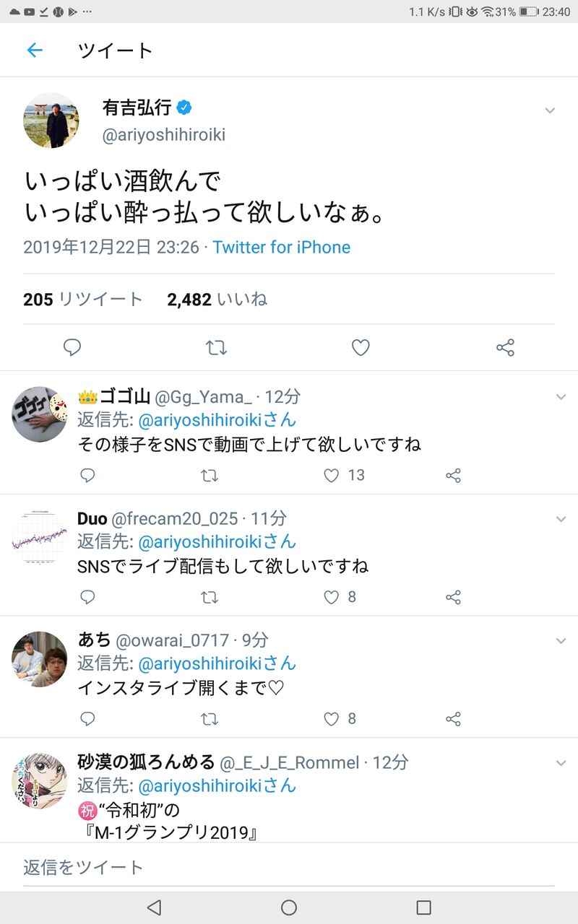Reply to Duo's comment

coord(87,598)
